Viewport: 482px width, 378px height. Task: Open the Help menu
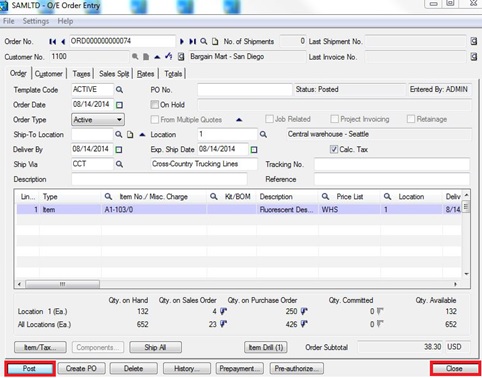point(65,21)
